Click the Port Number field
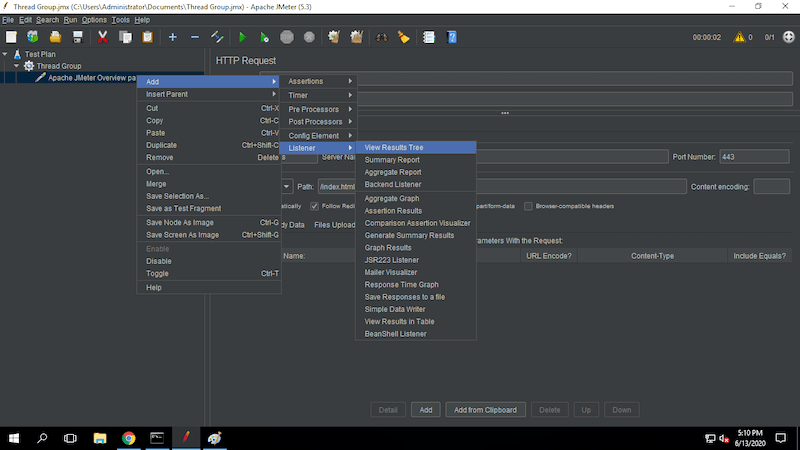 point(754,157)
